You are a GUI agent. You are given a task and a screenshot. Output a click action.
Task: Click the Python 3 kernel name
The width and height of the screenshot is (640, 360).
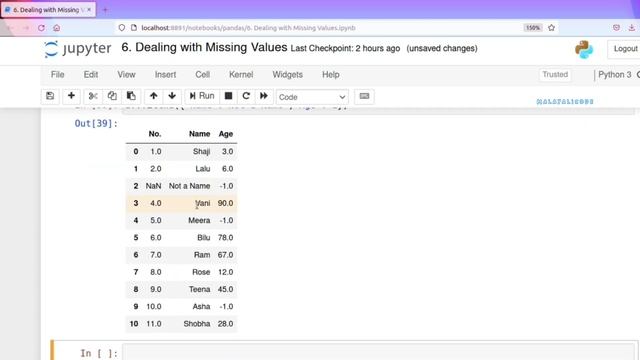[614, 75]
